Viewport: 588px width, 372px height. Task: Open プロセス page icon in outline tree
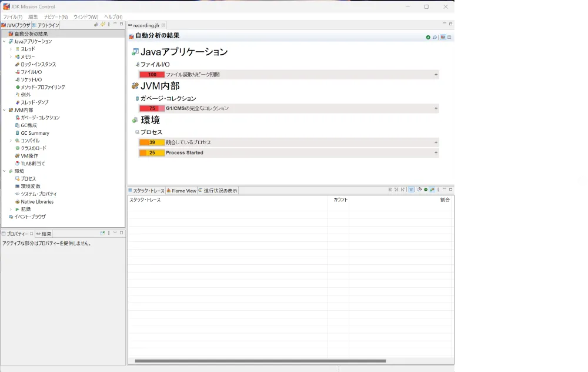click(x=17, y=179)
